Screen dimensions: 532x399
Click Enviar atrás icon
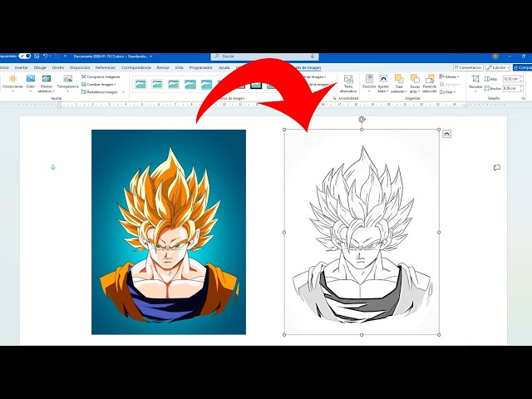click(415, 80)
